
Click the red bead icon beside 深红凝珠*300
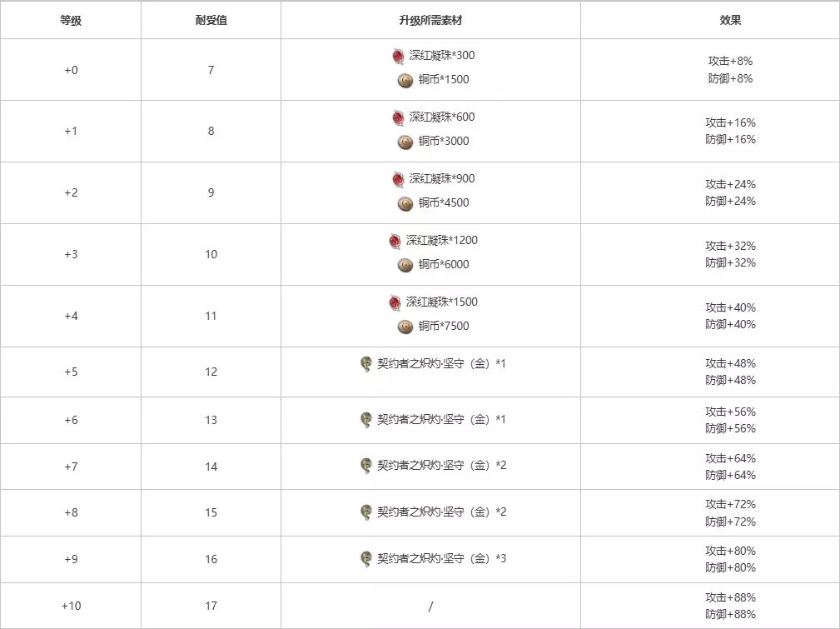[x=398, y=56]
